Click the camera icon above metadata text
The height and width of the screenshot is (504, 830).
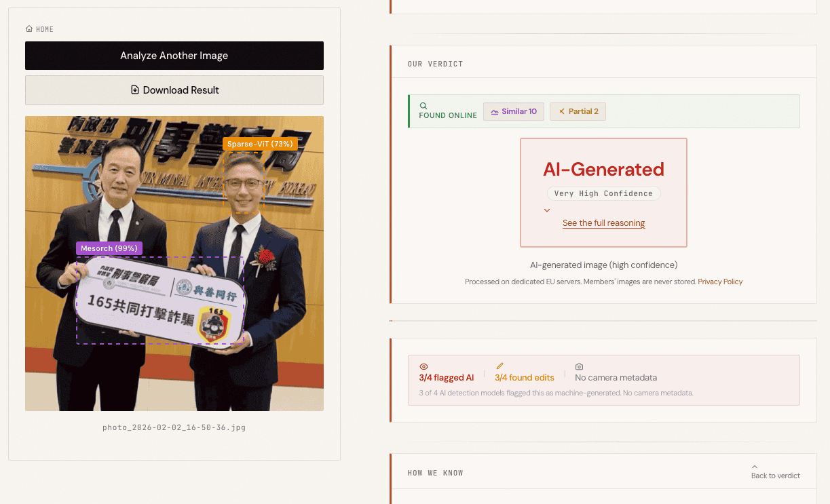pos(579,366)
